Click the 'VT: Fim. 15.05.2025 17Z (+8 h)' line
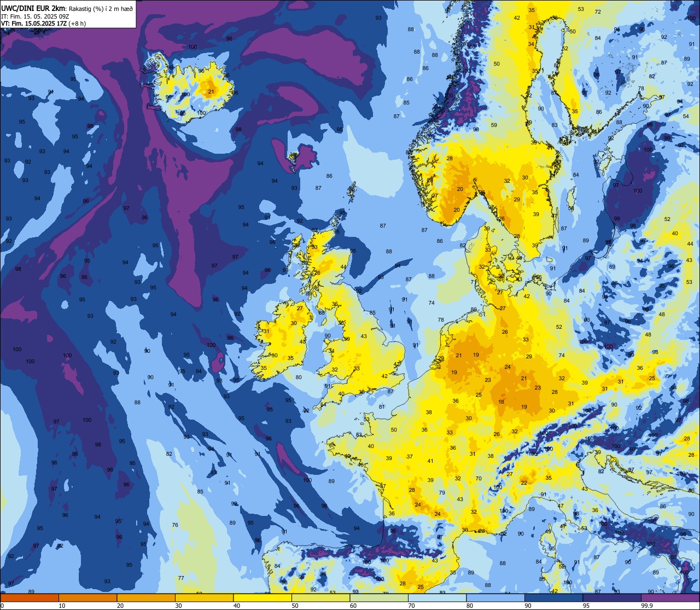 (44, 23)
